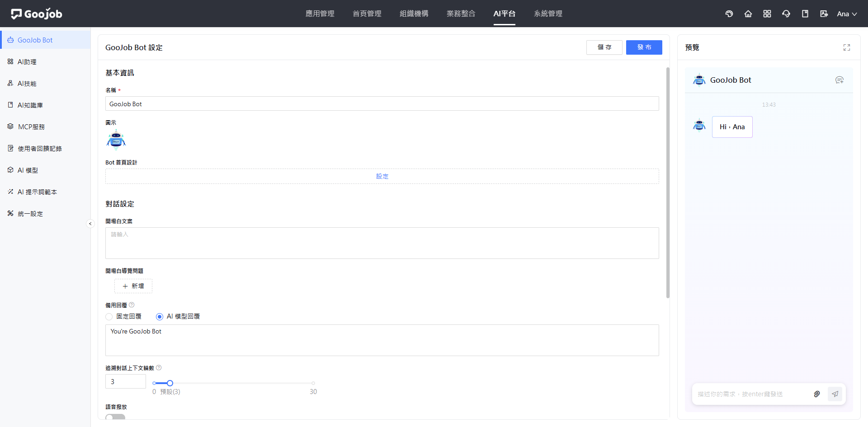The width and height of the screenshot is (868, 427).
Task: Click the MCP服務 layers icon
Action: pyautogui.click(x=10, y=127)
